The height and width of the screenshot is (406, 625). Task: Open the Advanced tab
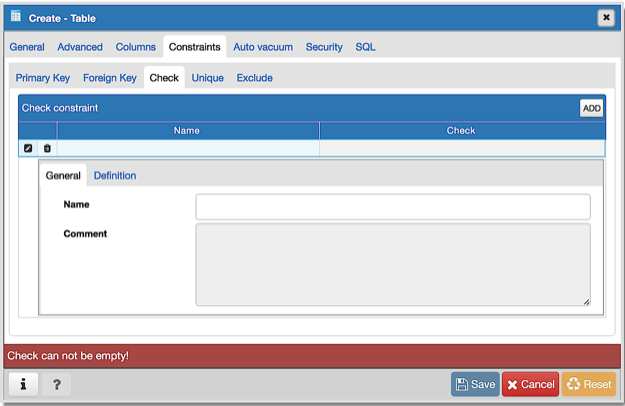80,47
